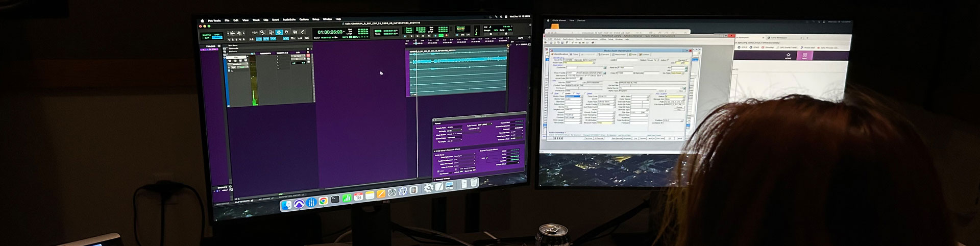Open the B lettered app in the Dock
The height and width of the screenshot is (246, 980).
(403, 191)
